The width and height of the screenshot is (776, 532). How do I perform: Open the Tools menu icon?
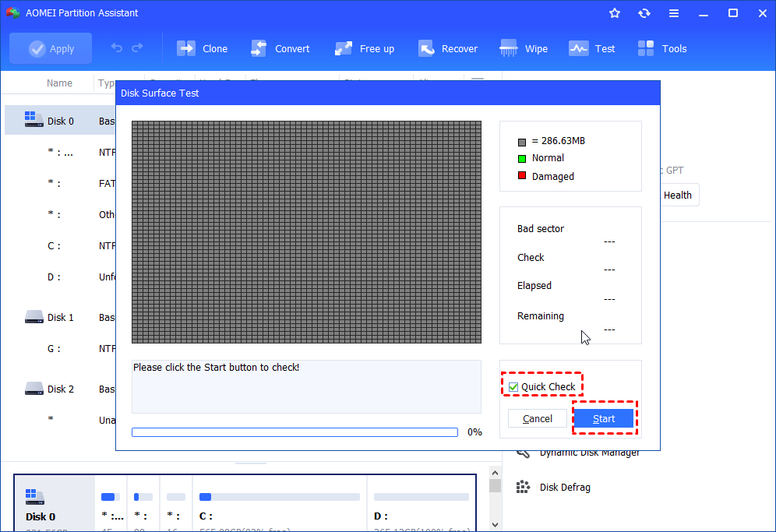click(x=662, y=48)
